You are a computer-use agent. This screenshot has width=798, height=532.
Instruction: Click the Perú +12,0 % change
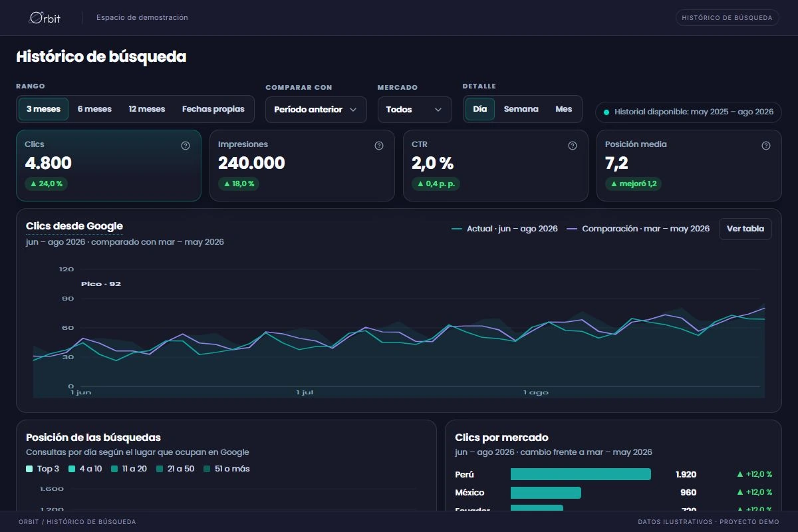pos(754,474)
